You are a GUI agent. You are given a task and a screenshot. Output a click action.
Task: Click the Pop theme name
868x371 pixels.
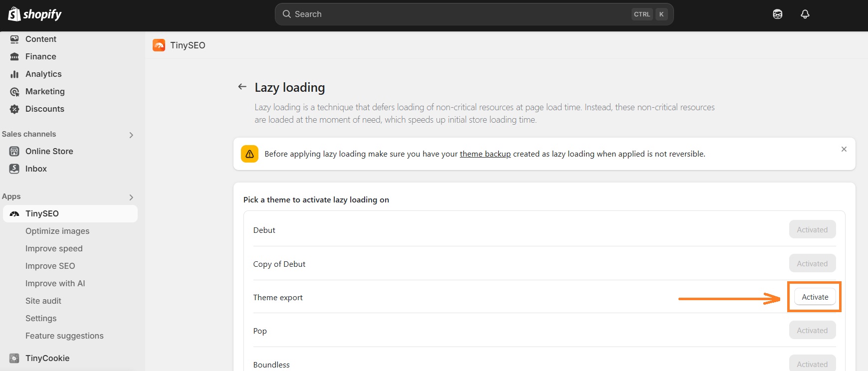tap(260, 331)
